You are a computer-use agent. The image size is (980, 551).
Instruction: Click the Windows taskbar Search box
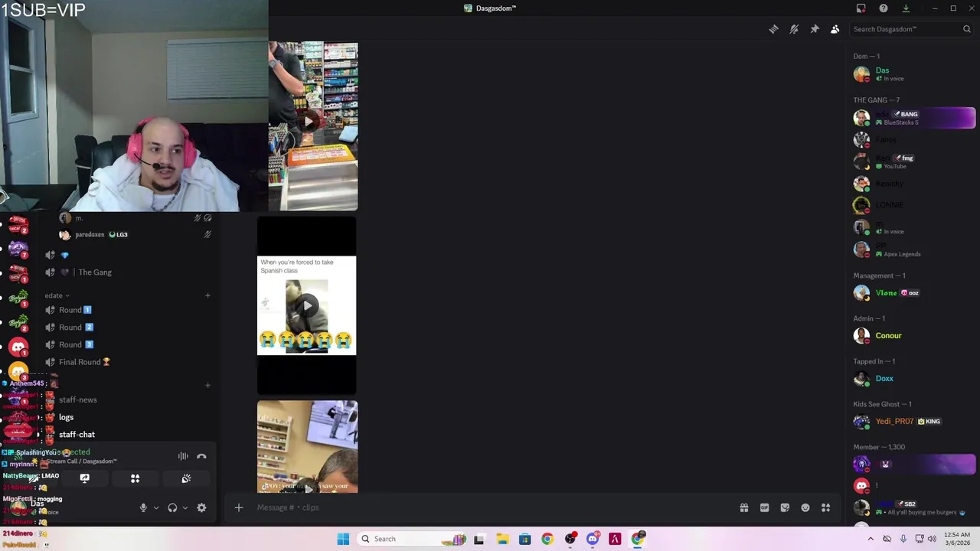(x=413, y=539)
